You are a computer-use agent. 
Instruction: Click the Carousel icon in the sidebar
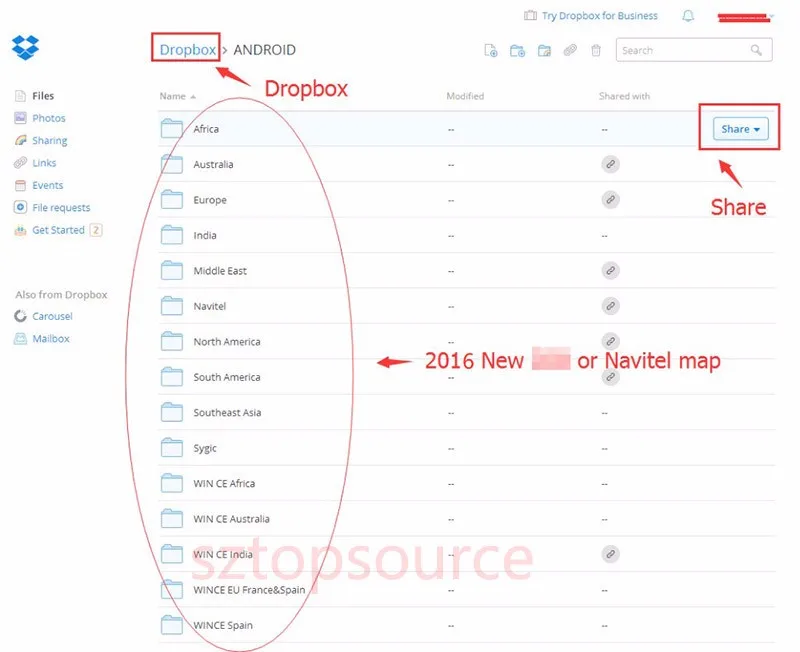click(20, 316)
